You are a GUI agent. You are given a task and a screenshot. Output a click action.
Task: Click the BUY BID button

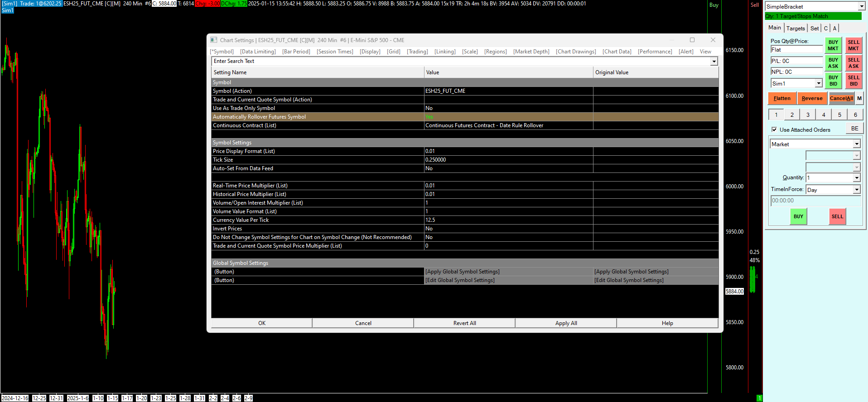pyautogui.click(x=833, y=81)
